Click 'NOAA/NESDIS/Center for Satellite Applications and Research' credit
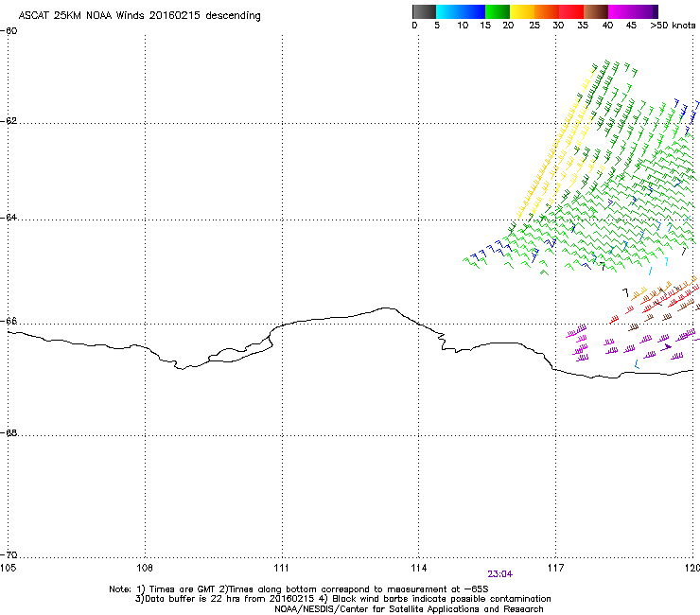 point(409,609)
